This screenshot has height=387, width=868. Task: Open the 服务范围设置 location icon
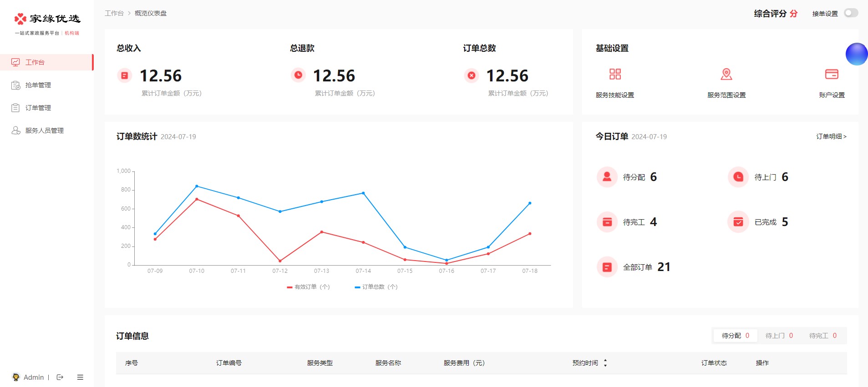pos(726,74)
